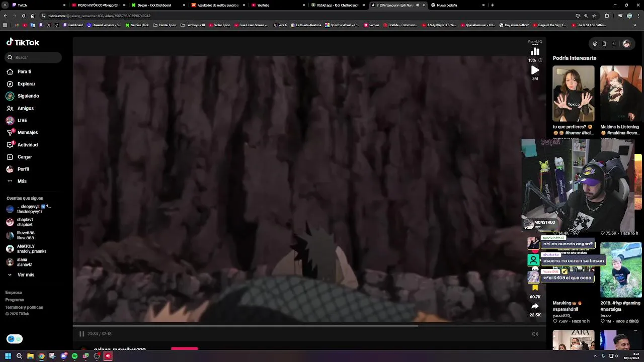This screenshot has width=644, height=362.
Task: Open the 2018 #fyp #gaming suggested thumbnail
Action: click(621, 270)
